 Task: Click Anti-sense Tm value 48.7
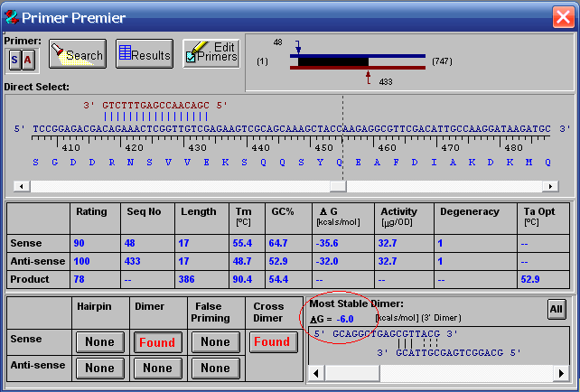coord(242,261)
